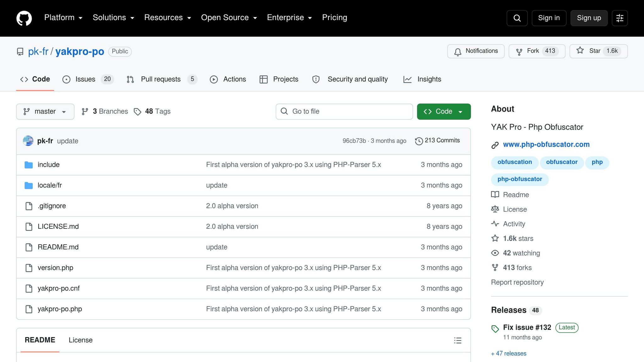The image size is (644, 362).
Task: Click the release tag icon
Action: click(x=495, y=329)
